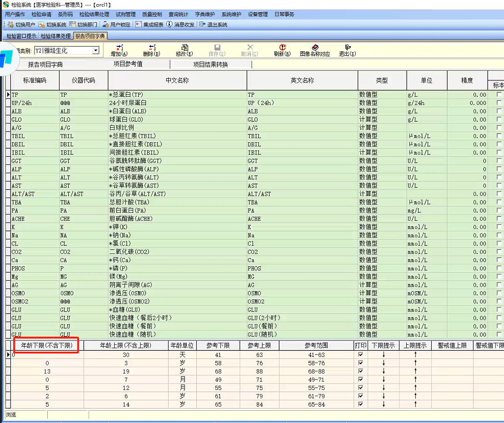The height and width of the screenshot is (423, 504).
Task: Open the 用户操作 menu
Action: pos(15,14)
